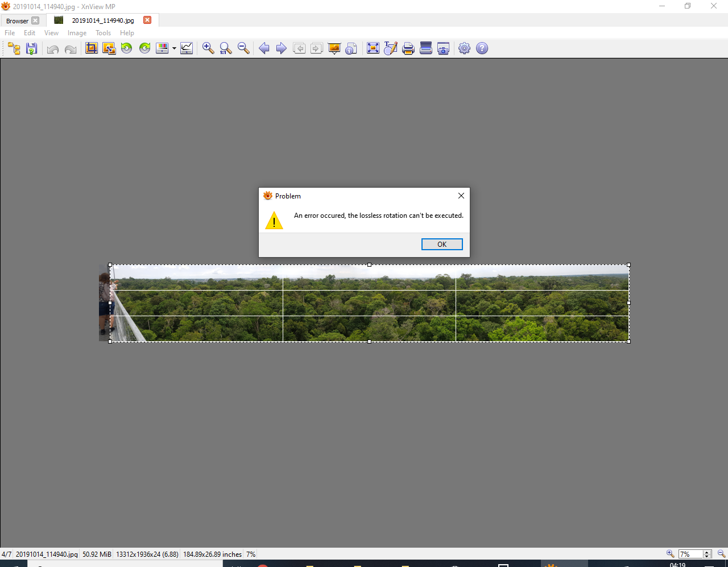Click OK in the Problem dialog
Screen dimensions: 728x567
[x=442, y=245]
